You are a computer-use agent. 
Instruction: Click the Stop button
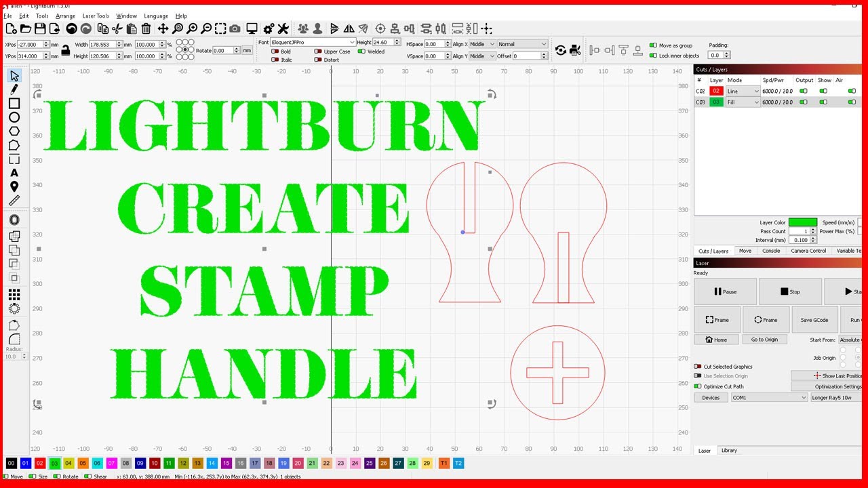[x=790, y=292]
